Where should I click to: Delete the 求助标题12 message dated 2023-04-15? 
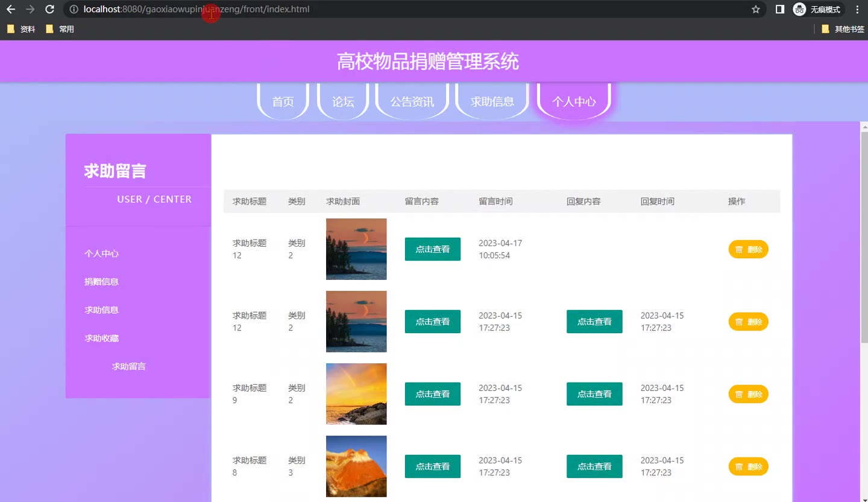749,322
